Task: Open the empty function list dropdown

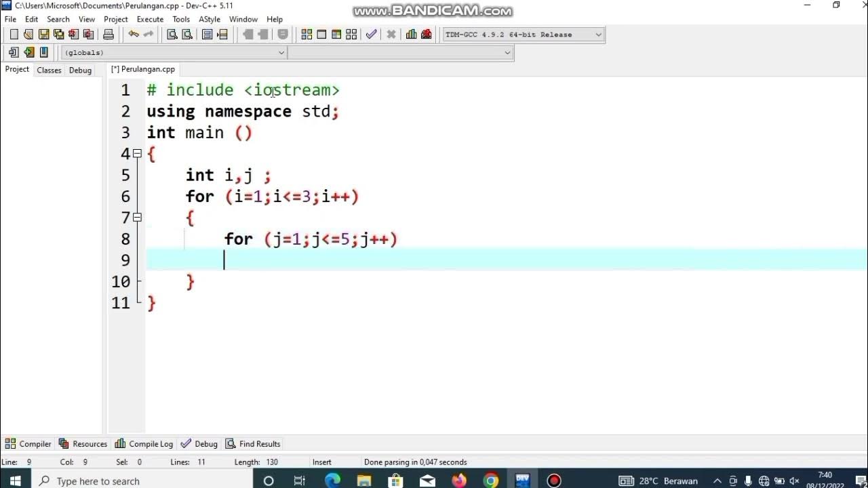Action: coord(400,52)
